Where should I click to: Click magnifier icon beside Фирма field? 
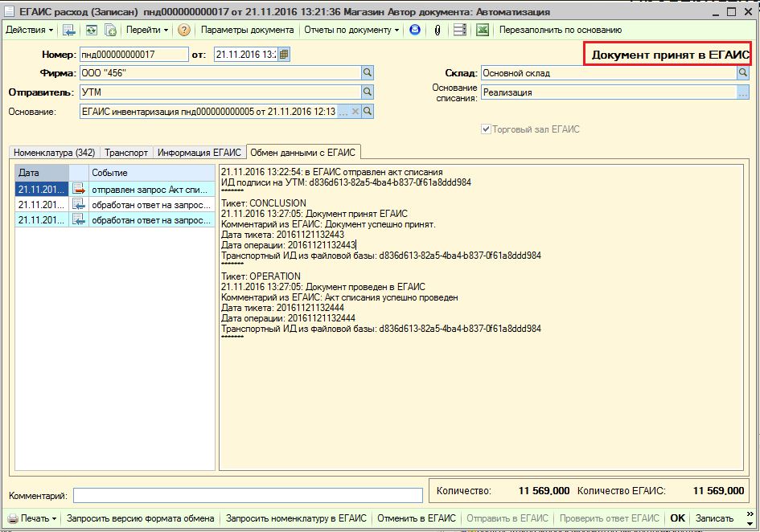pos(368,72)
